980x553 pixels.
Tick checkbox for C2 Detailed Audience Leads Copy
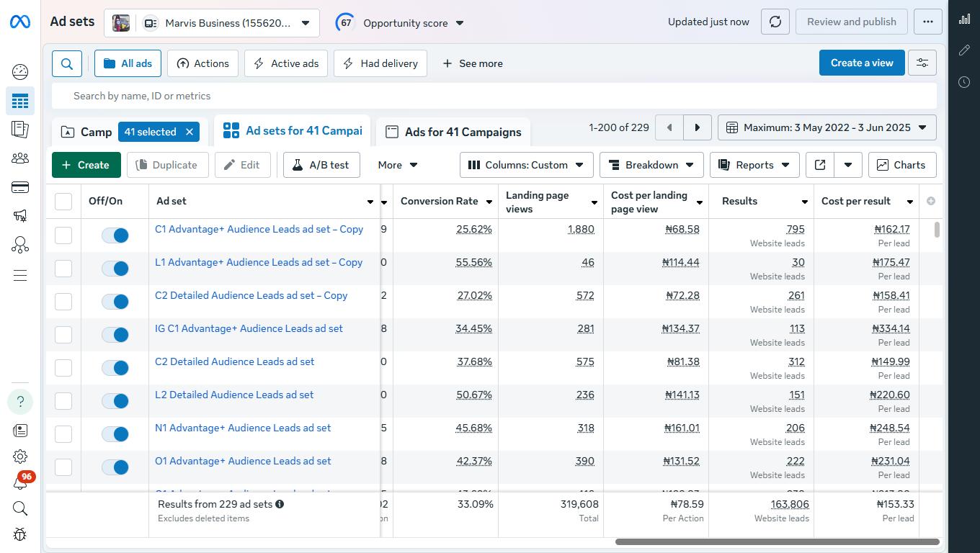click(63, 302)
